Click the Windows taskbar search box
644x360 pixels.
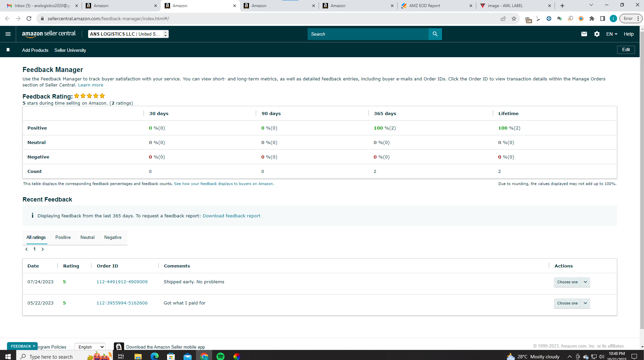pos(65,356)
